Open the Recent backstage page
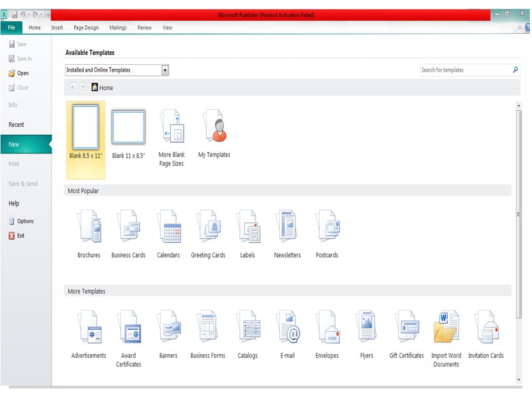532x399 pixels. coord(16,125)
